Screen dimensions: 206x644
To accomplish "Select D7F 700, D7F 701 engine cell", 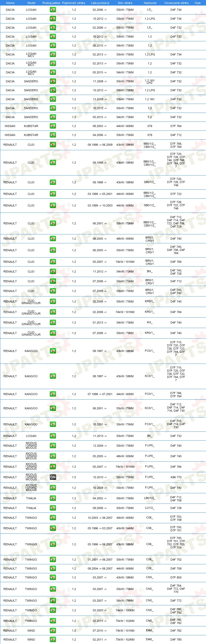I will [176, 529].
